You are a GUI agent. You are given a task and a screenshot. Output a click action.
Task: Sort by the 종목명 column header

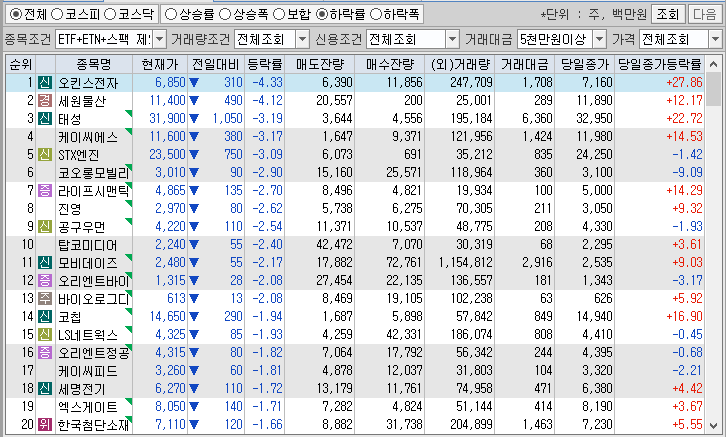[94, 64]
